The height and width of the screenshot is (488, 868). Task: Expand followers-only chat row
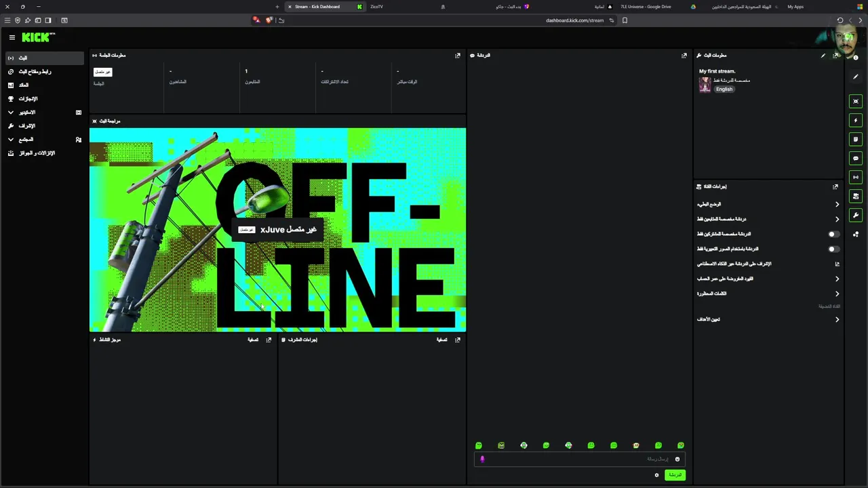(x=768, y=219)
